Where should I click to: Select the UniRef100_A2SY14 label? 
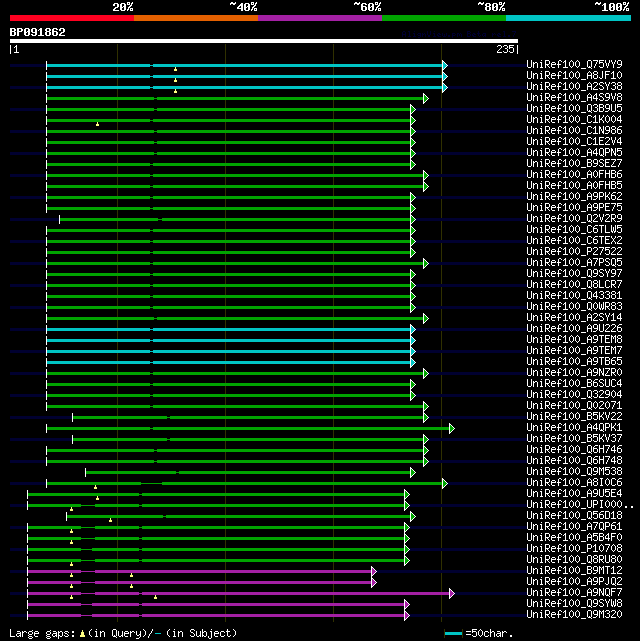[x=574, y=318]
